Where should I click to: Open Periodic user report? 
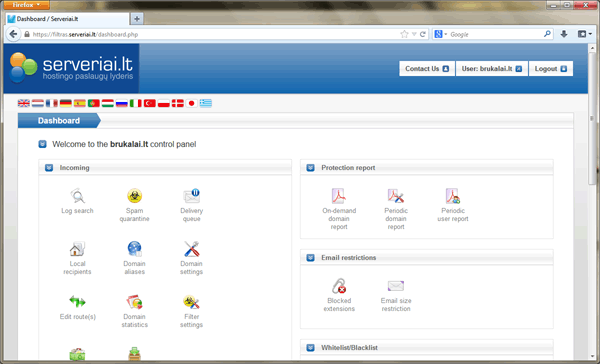pyautogui.click(x=453, y=205)
